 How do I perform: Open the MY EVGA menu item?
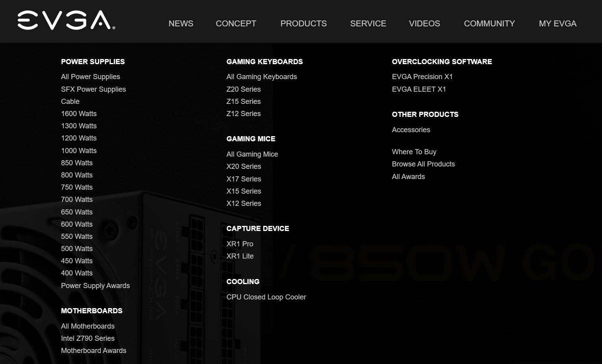click(557, 24)
